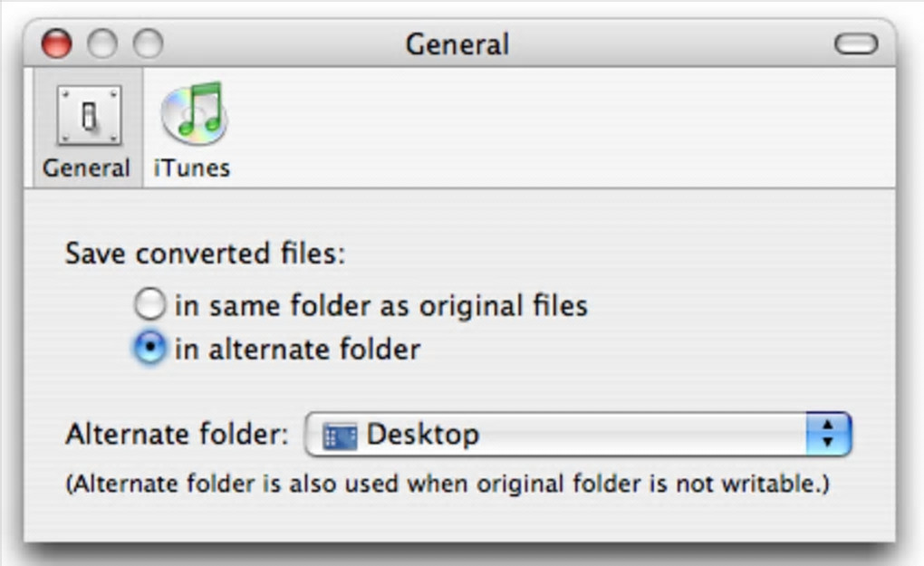
Task: Select the same-folder-as-original radio button
Action: point(150,305)
